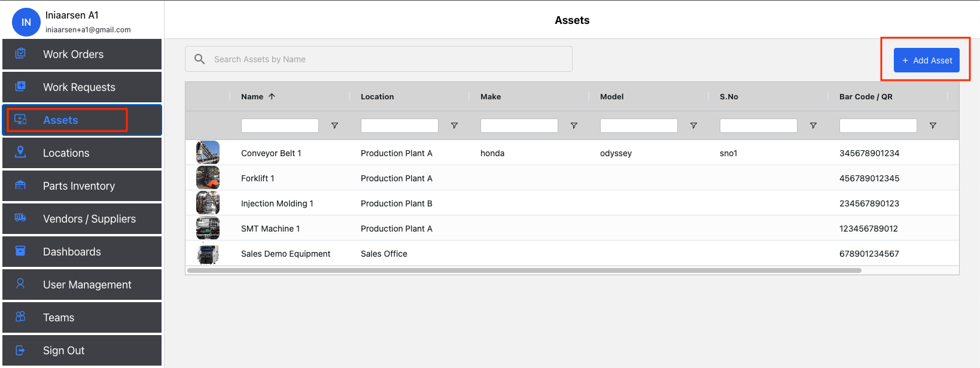Sort by the Location column header
980x368 pixels.
[x=377, y=96]
